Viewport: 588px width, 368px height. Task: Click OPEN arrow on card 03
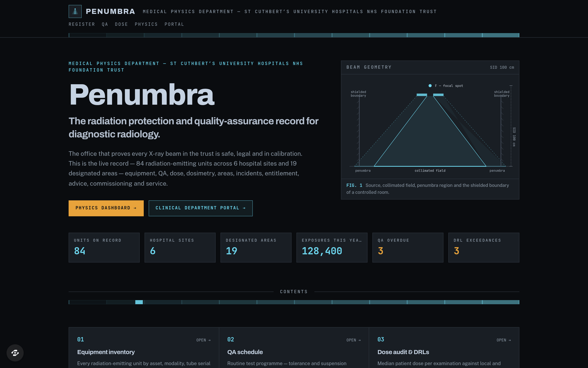504,340
